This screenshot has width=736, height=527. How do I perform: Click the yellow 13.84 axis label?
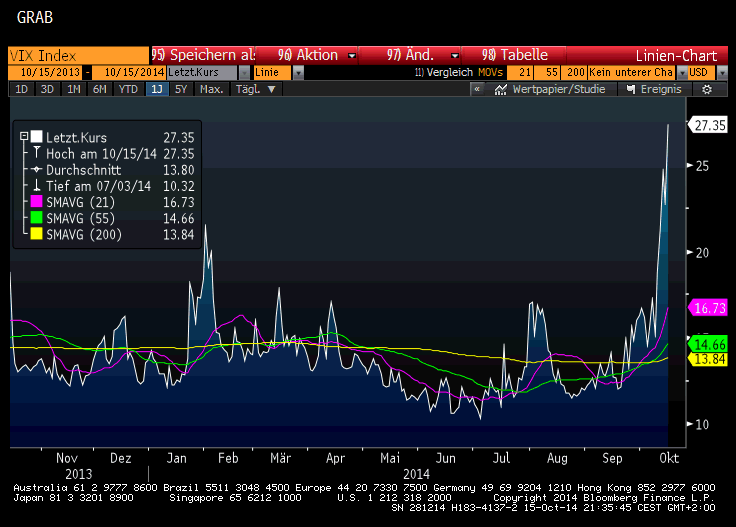pyautogui.click(x=709, y=359)
